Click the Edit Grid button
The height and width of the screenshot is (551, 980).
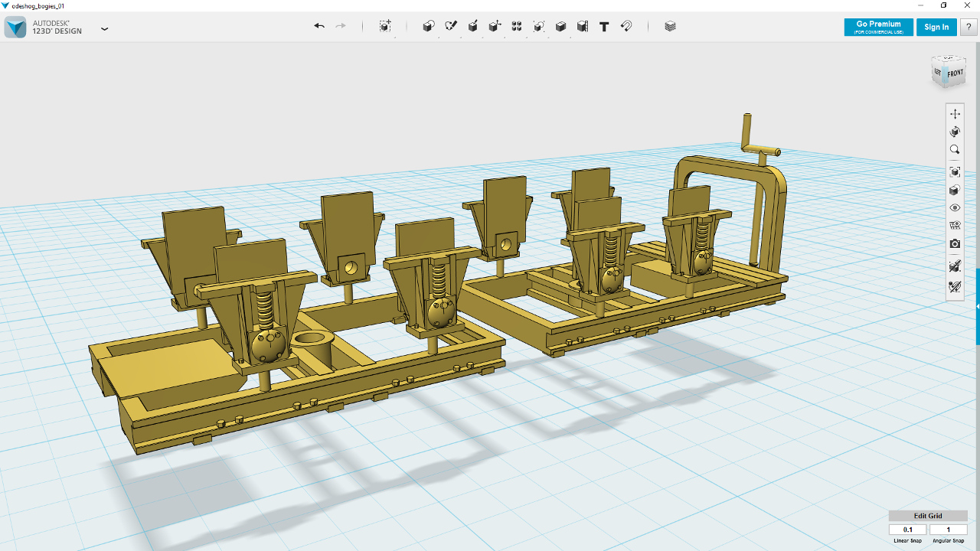[x=928, y=516]
